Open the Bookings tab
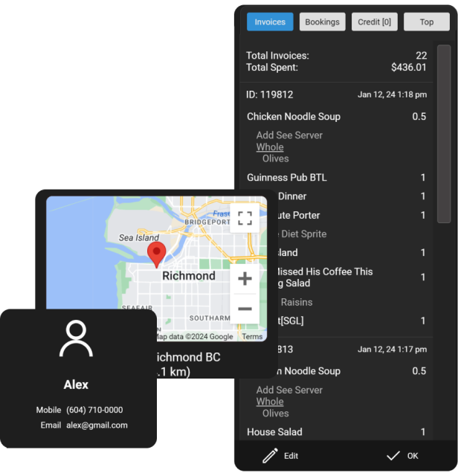Screen dimensions: 458x476 pos(322,22)
